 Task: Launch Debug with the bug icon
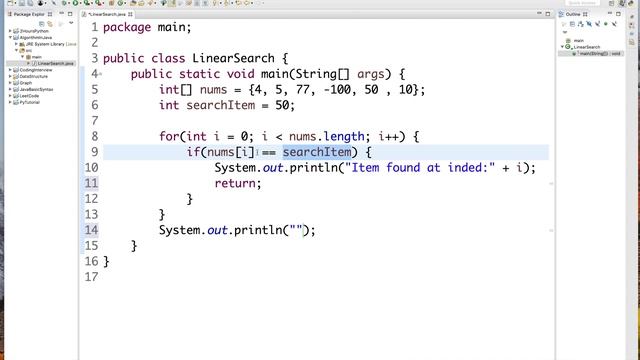coord(64,3)
